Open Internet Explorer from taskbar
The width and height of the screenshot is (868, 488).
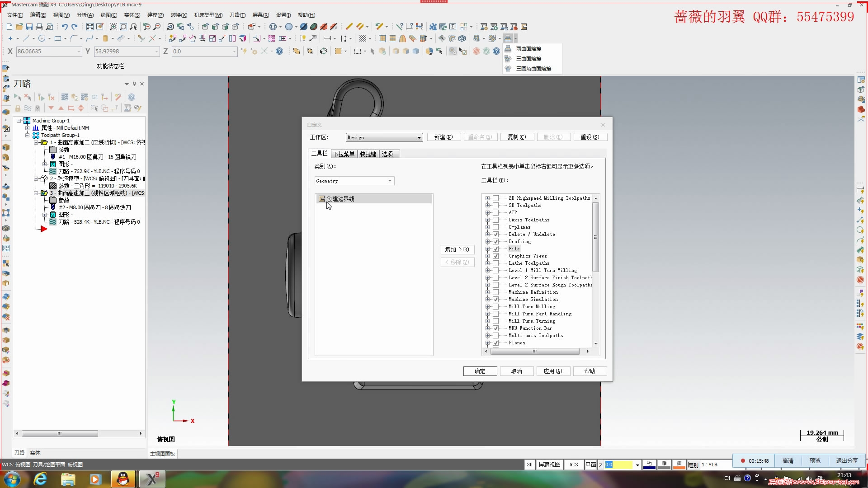[41, 479]
